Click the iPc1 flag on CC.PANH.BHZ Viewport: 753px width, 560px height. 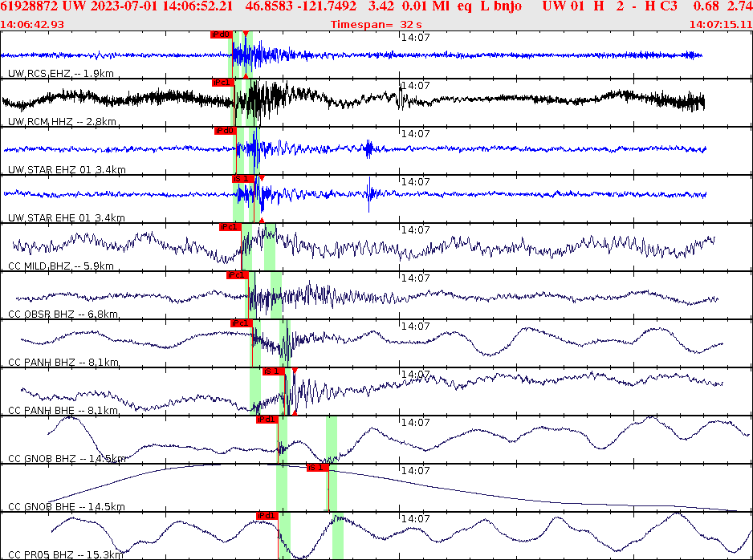tap(241, 323)
